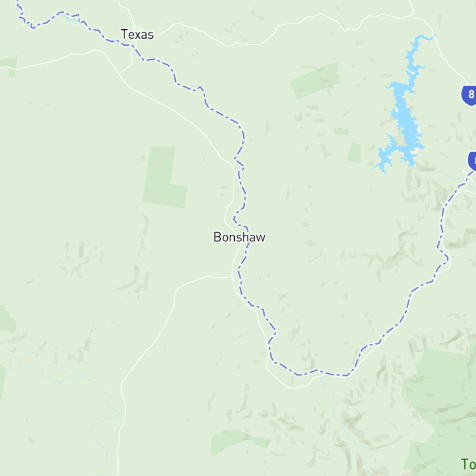Screen dimensions: 476x476
Task: Click the L-shaped green park west of Bonshaw
Action: pos(164,178)
